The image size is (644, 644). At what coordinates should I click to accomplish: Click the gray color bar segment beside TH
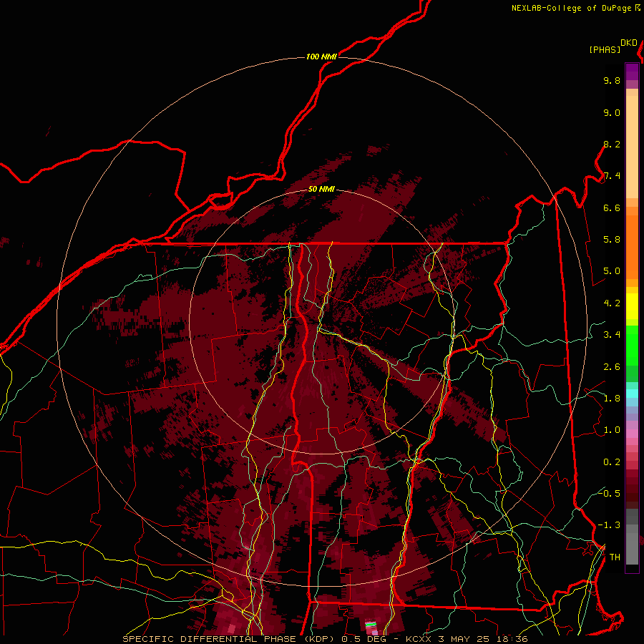pyautogui.click(x=632, y=549)
